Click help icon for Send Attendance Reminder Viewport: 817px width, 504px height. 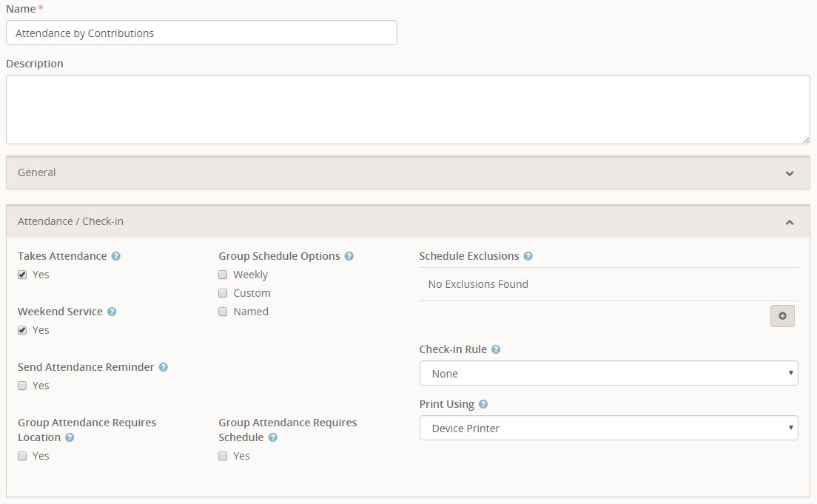tap(164, 367)
